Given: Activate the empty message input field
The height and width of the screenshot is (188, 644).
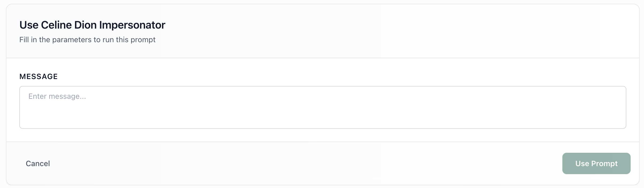Looking at the screenshot, I should point(323,107).
